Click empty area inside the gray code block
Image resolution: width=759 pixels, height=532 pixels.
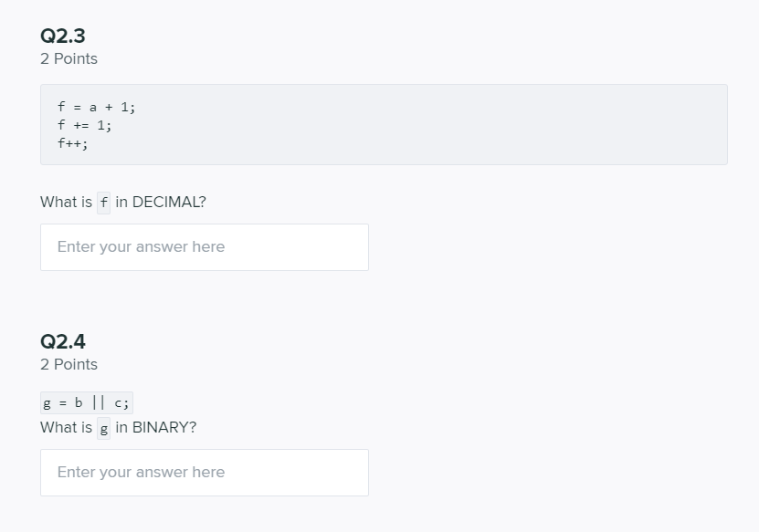tap(457, 128)
